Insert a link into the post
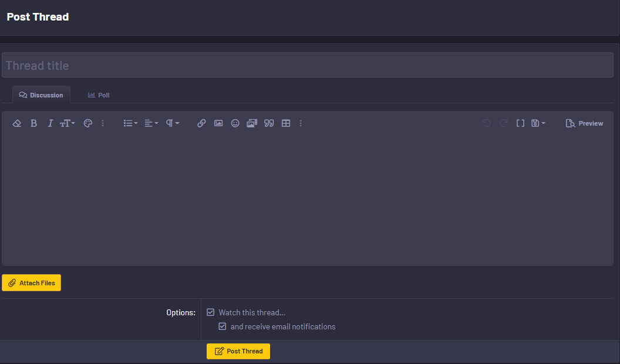Image resolution: width=620 pixels, height=364 pixels. coord(201,123)
